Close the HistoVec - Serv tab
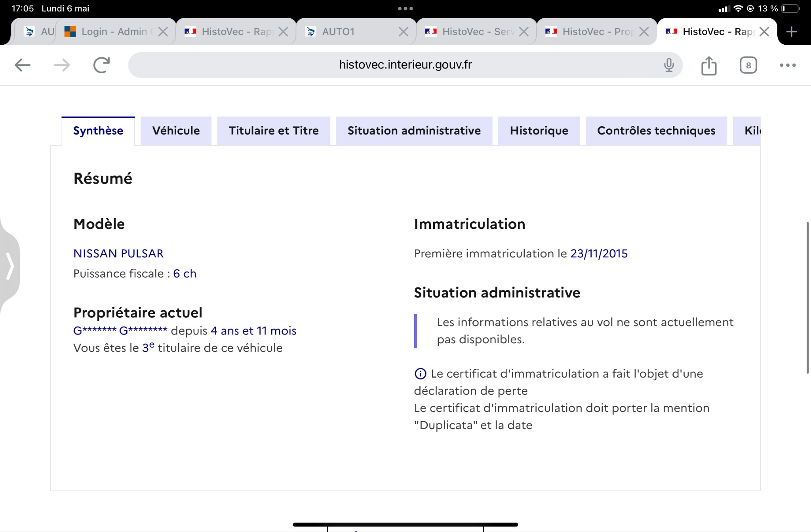 click(x=524, y=32)
